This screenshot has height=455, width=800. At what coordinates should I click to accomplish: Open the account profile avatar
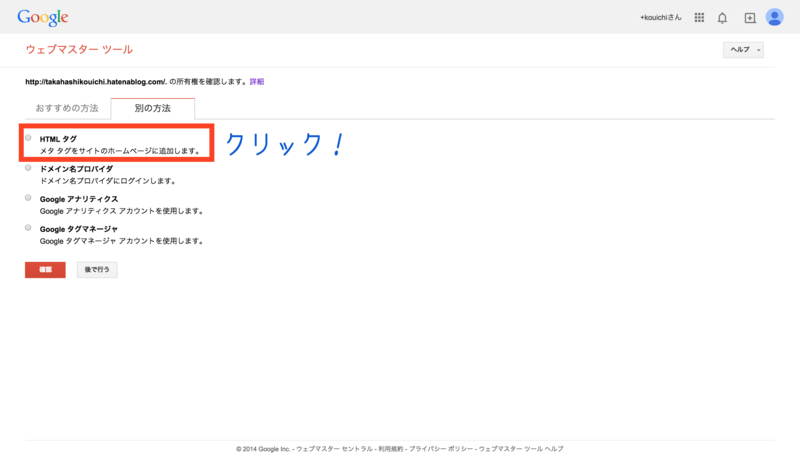[774, 17]
